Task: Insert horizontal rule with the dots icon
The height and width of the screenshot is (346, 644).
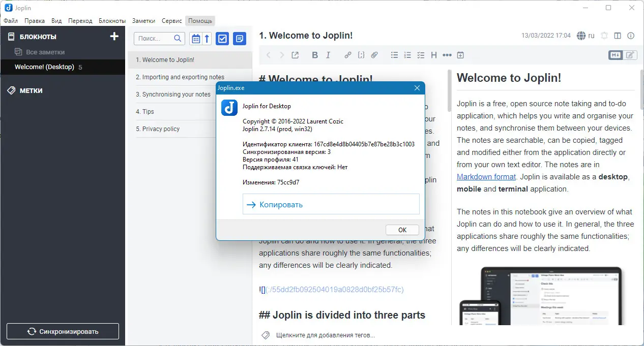Action: (447, 55)
